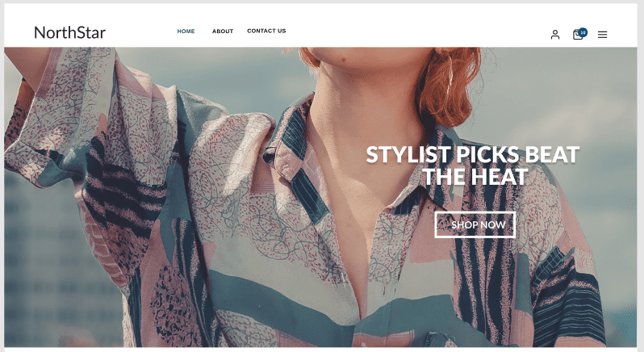Click 'The Heat' headline text line
This screenshot has width=644, height=352.
[x=475, y=177]
